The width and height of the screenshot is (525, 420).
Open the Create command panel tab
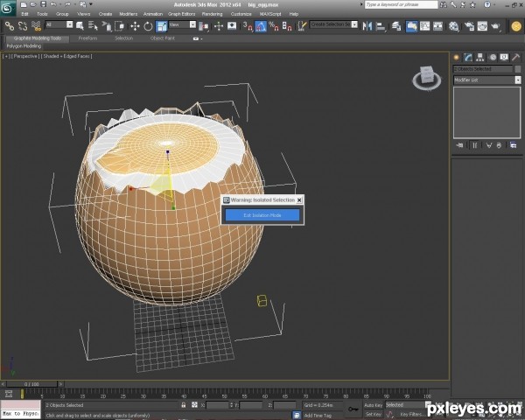click(x=456, y=57)
